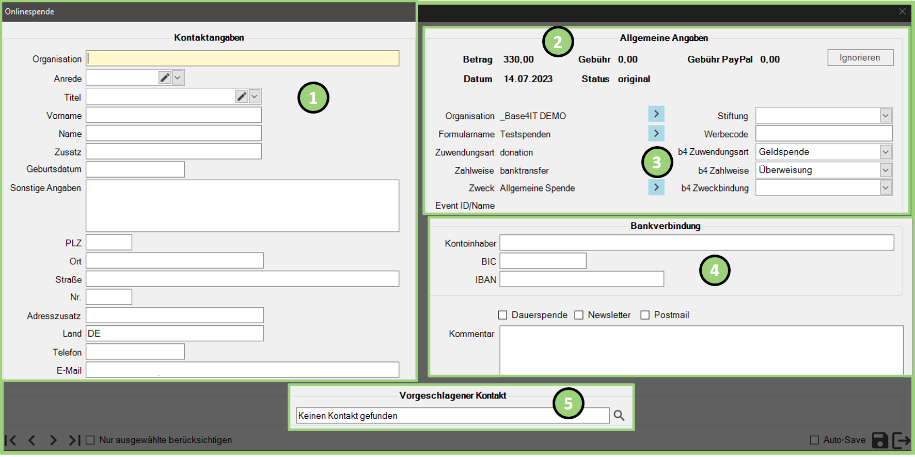
Task: Click the pencil icon in Titel field
Action: point(241,96)
